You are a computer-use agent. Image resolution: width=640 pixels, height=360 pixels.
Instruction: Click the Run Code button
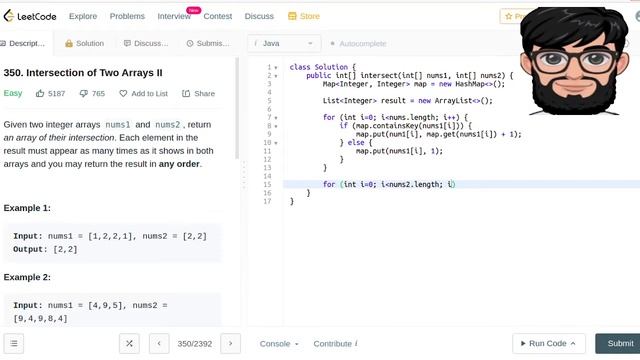[x=549, y=344]
